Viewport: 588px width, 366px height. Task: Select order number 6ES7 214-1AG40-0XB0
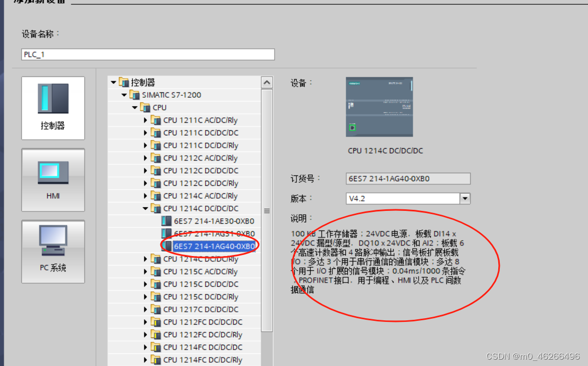[x=214, y=246]
